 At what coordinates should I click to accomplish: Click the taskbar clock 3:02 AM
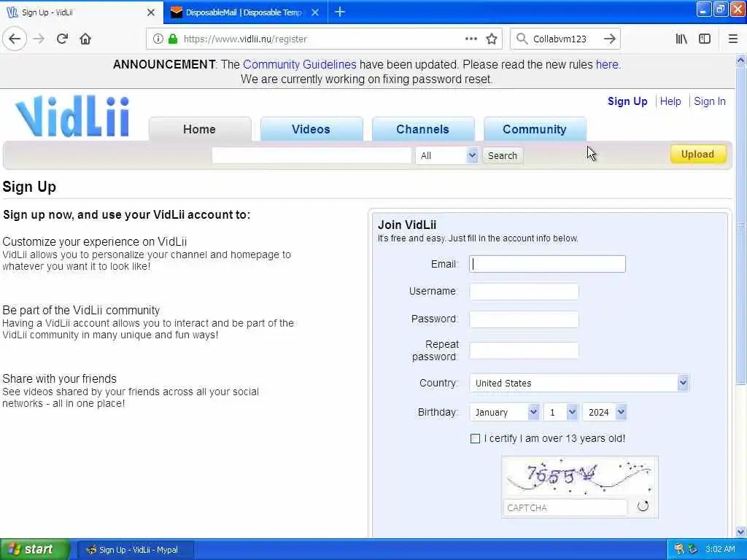point(720,549)
